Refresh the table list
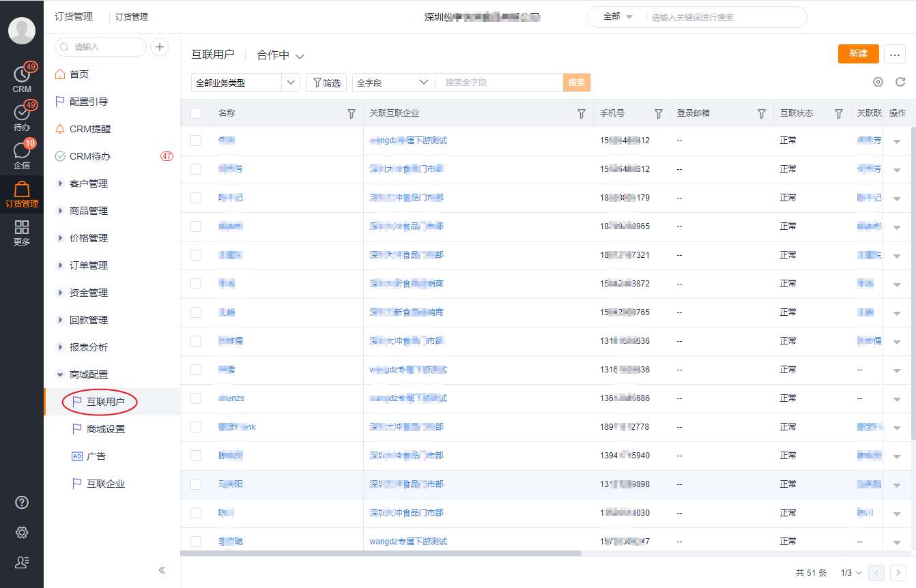The image size is (916, 588). pos(900,82)
